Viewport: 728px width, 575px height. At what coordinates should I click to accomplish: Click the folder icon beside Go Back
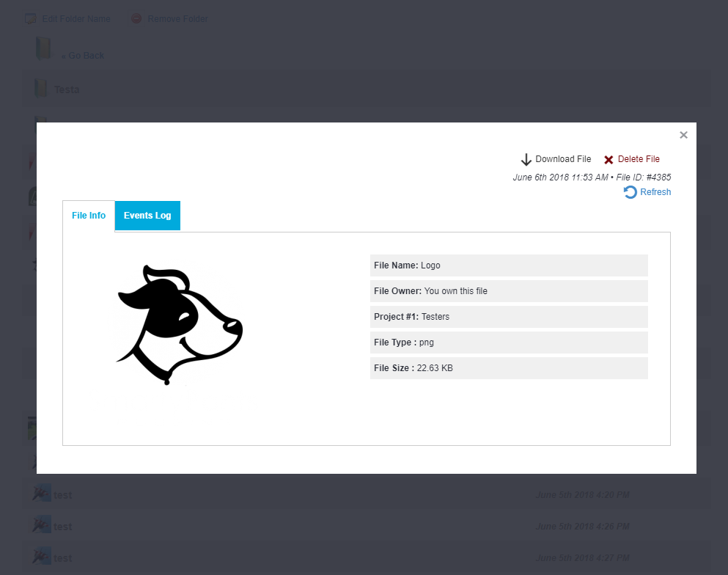tap(43, 48)
